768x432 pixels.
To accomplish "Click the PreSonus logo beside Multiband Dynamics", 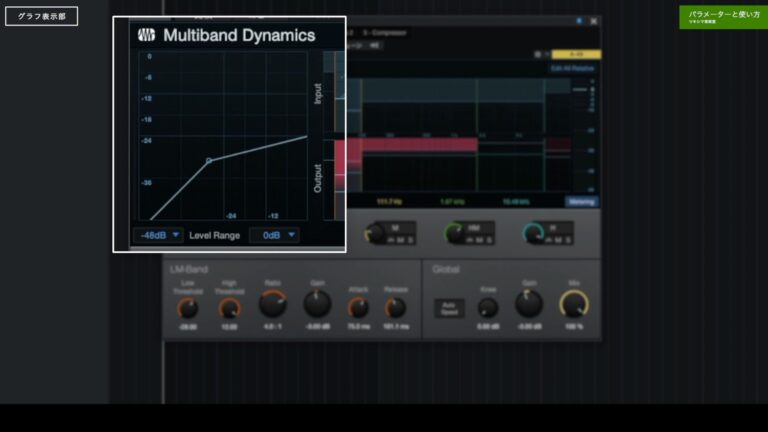I will (147, 35).
